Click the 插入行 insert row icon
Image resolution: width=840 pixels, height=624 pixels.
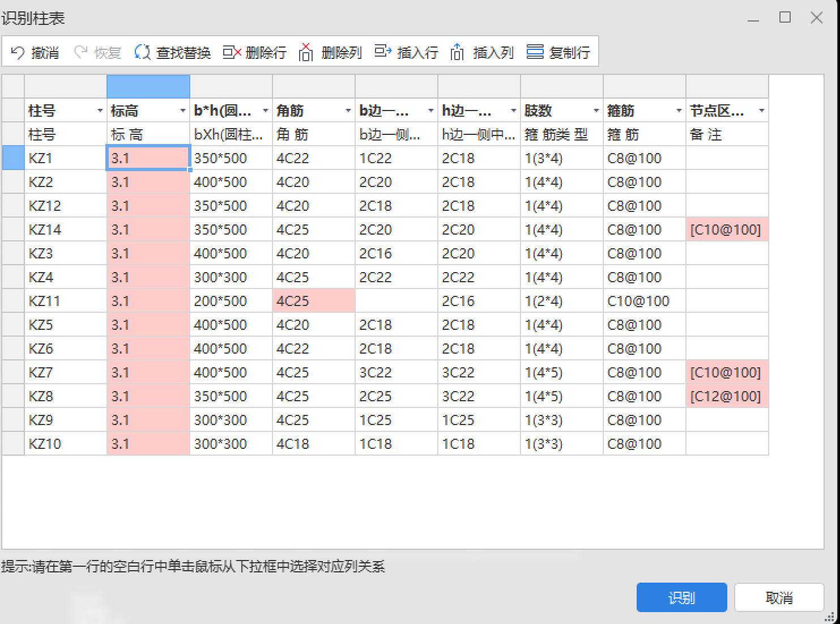[x=383, y=53]
